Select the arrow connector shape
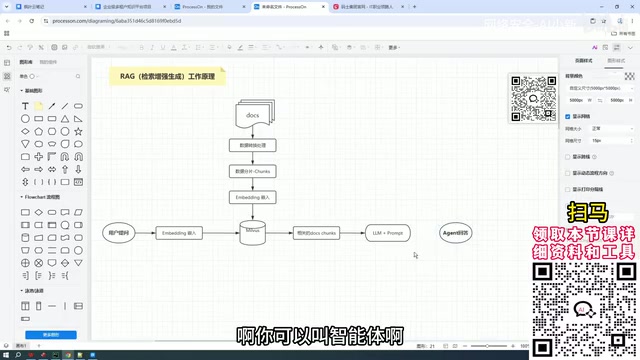This screenshot has width=640, height=360. click(52, 106)
